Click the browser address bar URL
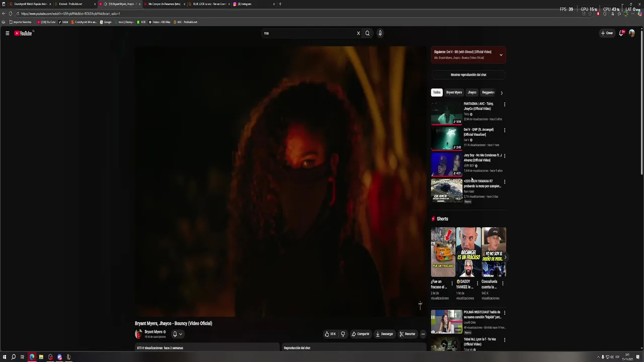Viewport: 644px width, 362px height. click(x=70, y=14)
